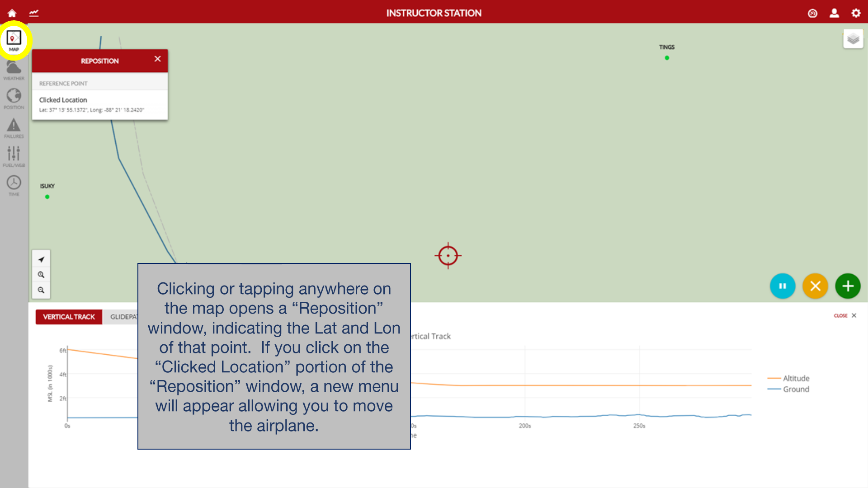Viewport: 868px width, 488px height.
Task: Open the flight graph icon in header
Action: tap(34, 13)
